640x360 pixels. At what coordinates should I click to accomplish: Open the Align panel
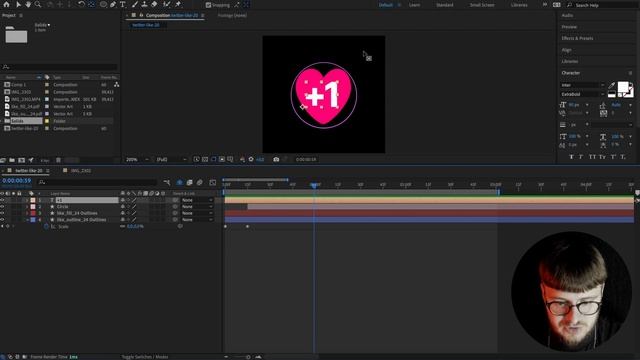click(566, 50)
